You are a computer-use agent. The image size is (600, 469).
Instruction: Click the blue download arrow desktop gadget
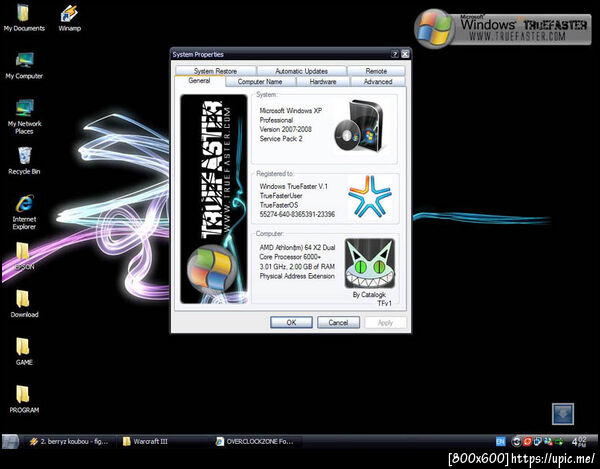(x=562, y=414)
